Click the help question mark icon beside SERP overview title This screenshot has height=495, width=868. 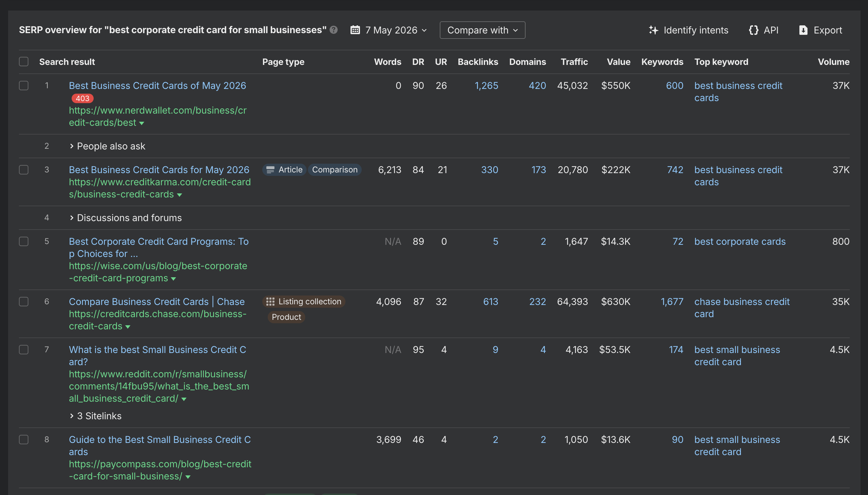pyautogui.click(x=334, y=30)
